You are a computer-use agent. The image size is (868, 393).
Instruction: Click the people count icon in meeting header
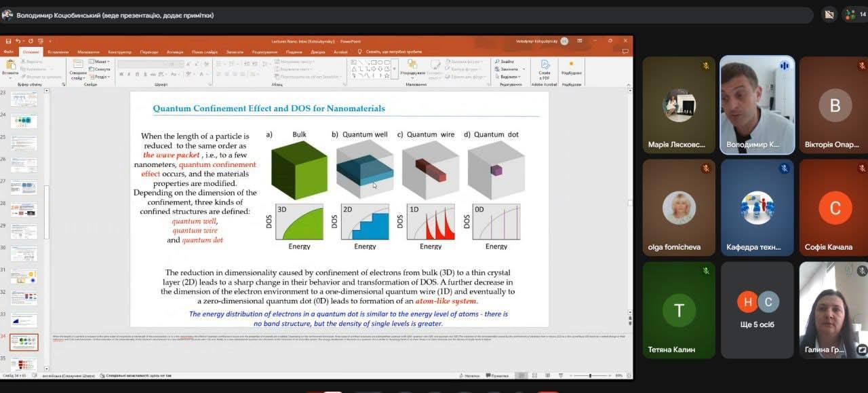point(855,14)
